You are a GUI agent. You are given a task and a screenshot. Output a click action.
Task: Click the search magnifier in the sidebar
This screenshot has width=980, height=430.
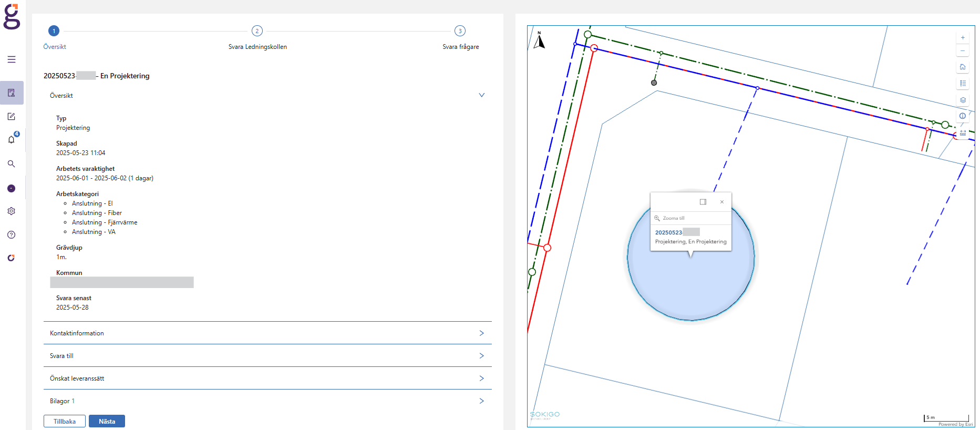pos(12,164)
